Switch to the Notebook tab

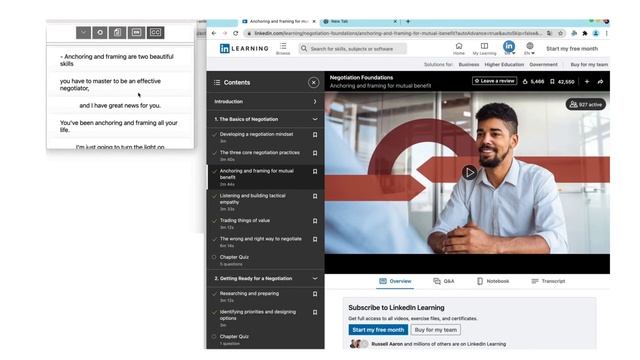click(x=493, y=281)
